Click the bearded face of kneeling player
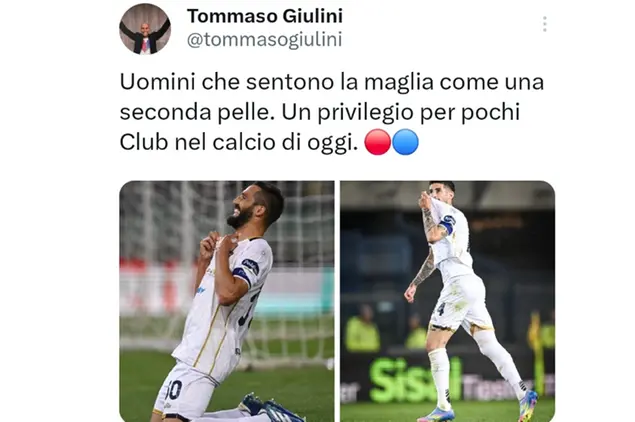This screenshot has width=635, height=422. (x=247, y=209)
